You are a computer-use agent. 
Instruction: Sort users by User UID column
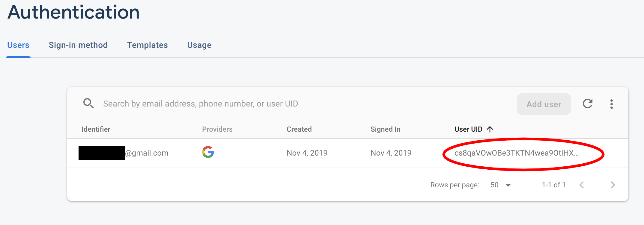pos(468,129)
